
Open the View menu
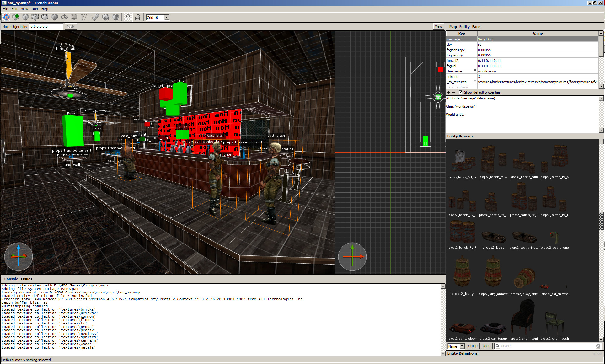coord(24,9)
